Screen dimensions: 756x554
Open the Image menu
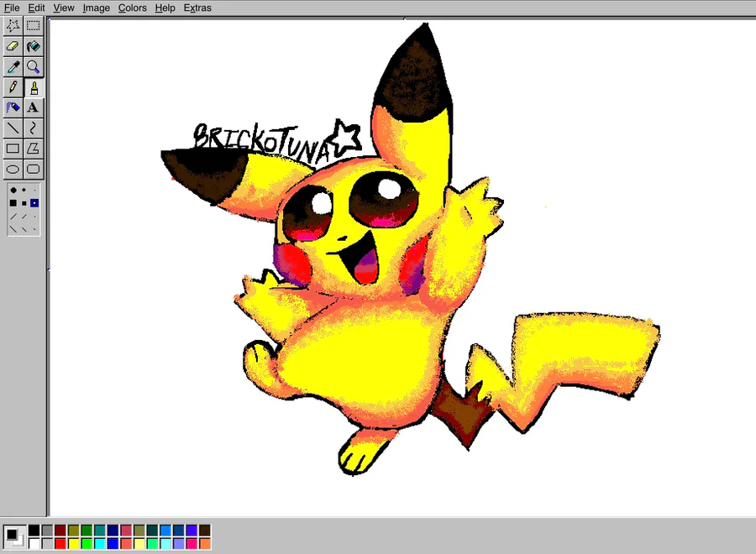tap(97, 8)
